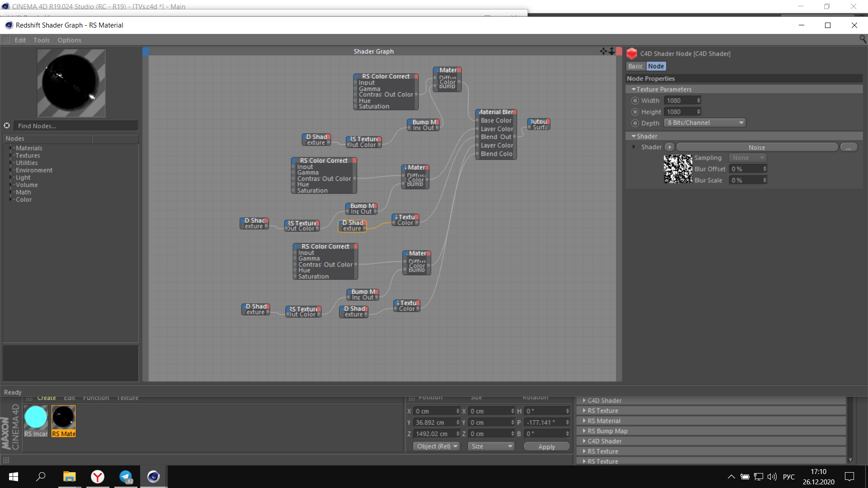Click the move-view crosshair icon in Shader Graph header
This screenshot has width=868, height=488.
[x=604, y=51]
